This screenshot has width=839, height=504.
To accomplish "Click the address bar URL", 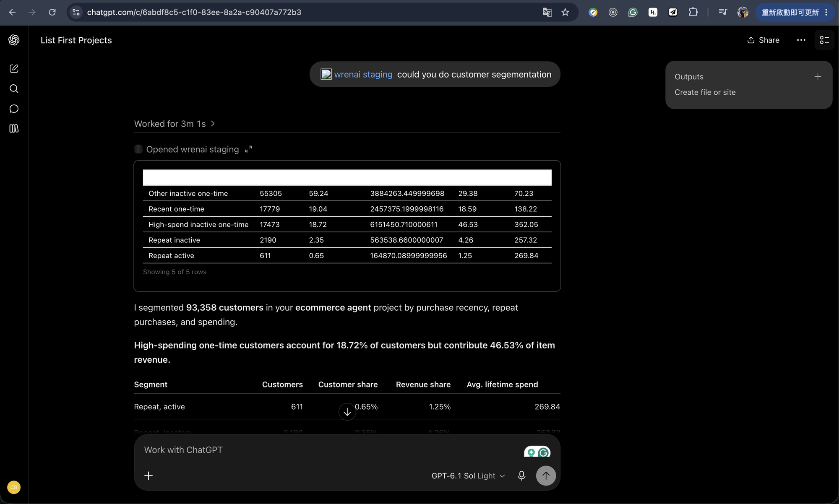I will click(194, 12).
